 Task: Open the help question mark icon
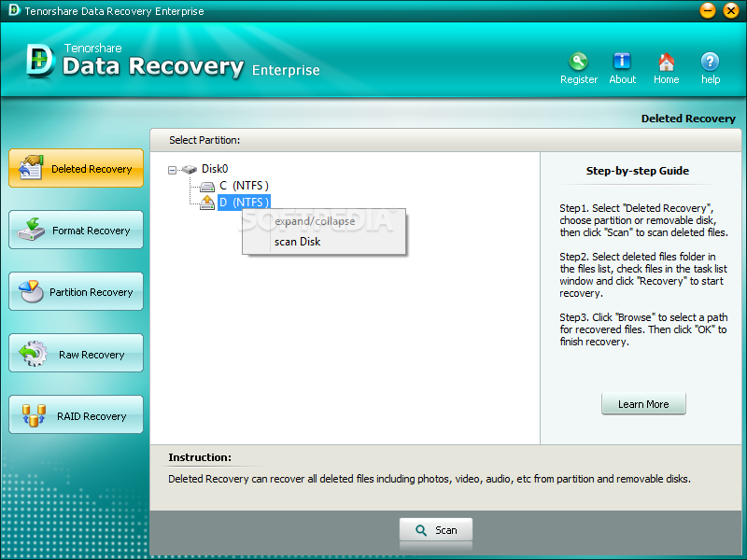click(x=710, y=61)
